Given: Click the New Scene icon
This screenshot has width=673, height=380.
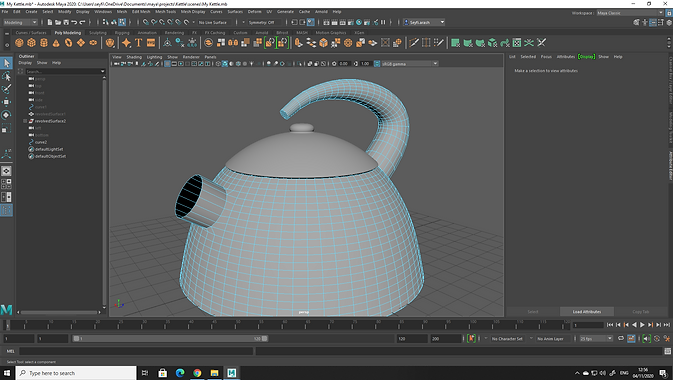Looking at the screenshot, I should (50, 22).
